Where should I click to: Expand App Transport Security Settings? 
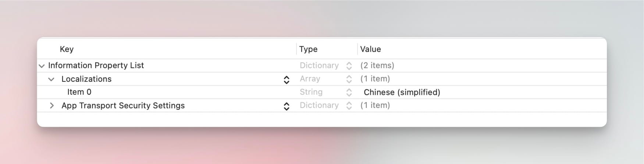(x=51, y=106)
